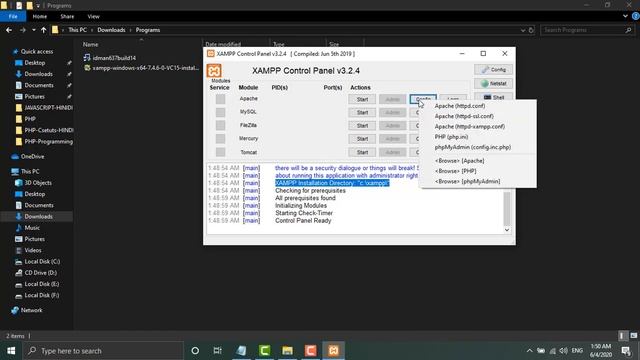
Task: Open XAMPP icon on the taskbar
Action: click(333, 351)
